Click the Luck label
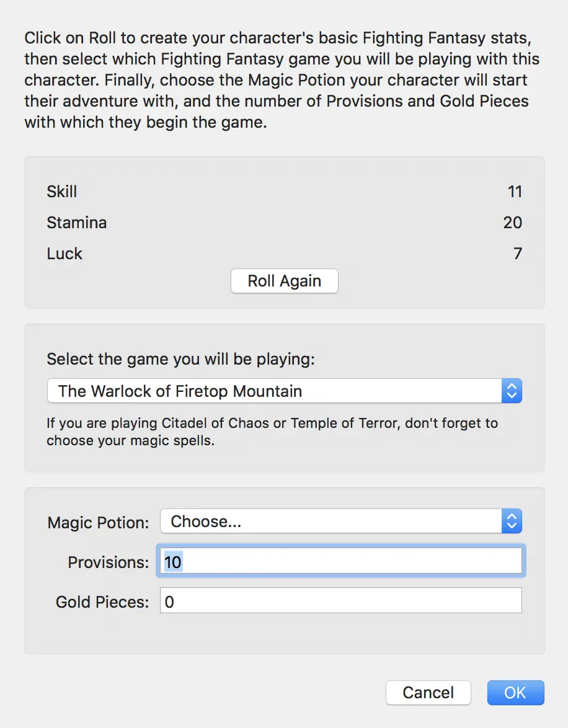 (x=64, y=254)
